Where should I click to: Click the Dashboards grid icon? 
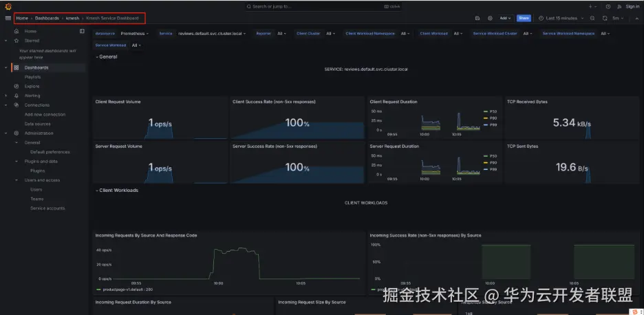point(17,68)
